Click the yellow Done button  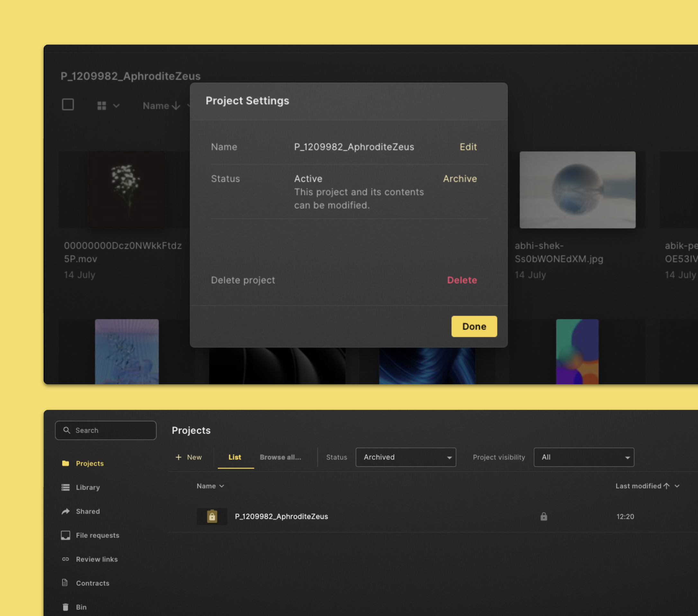point(474,326)
